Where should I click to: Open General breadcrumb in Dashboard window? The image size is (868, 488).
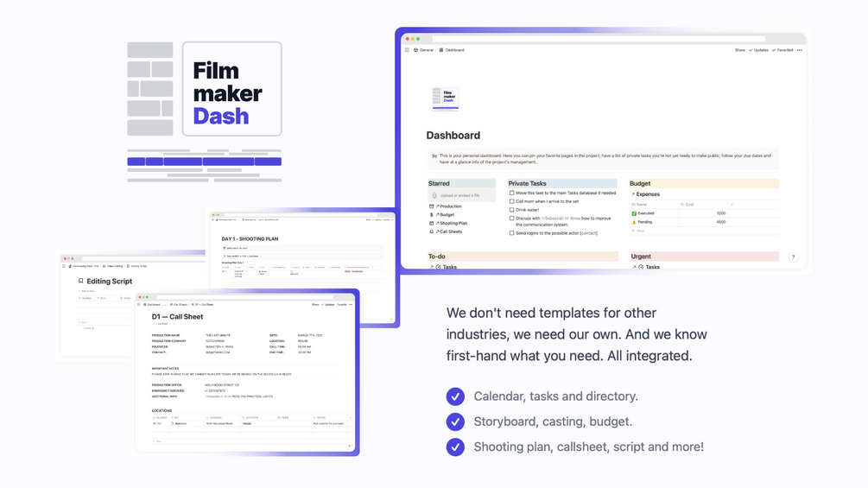[423, 50]
